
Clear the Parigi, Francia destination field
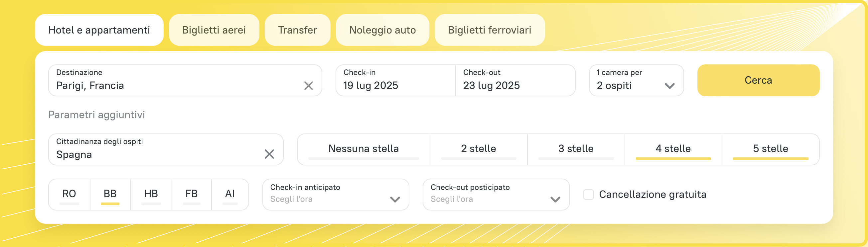tap(308, 85)
